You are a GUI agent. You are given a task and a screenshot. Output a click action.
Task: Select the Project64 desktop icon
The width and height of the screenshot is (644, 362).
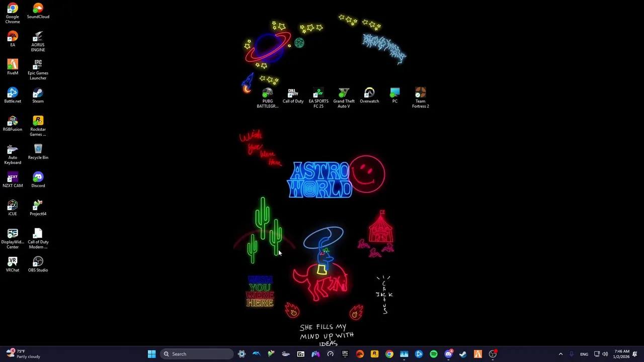click(38, 208)
